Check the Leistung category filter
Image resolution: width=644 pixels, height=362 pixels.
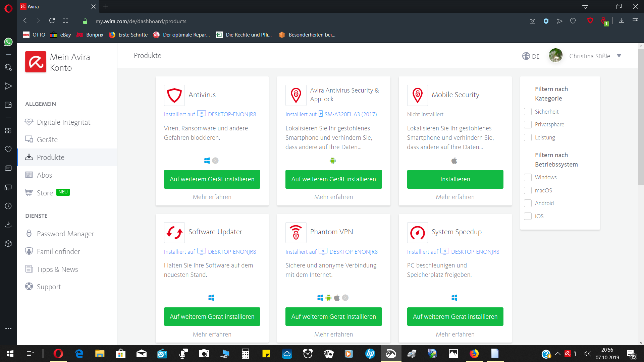click(528, 137)
